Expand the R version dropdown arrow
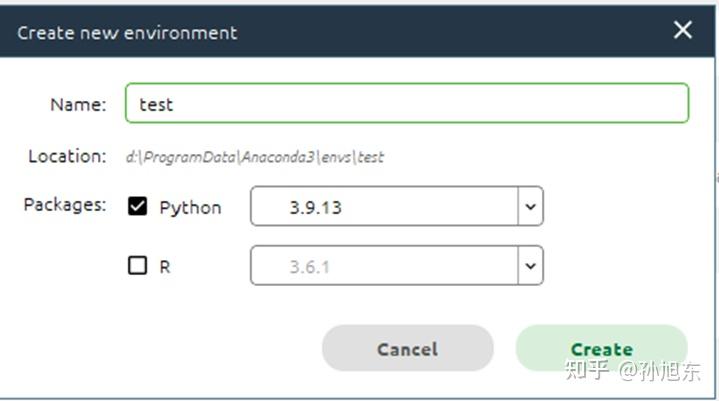Viewport: 719px width, 401px height. 530,267
